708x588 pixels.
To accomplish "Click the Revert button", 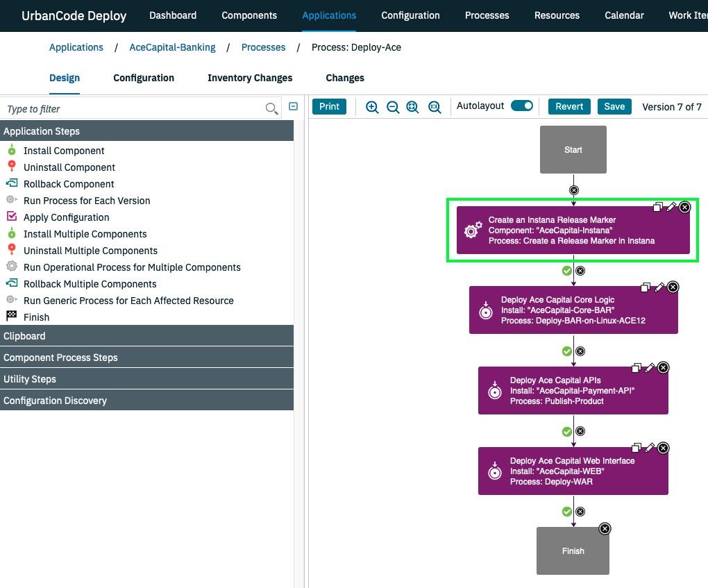I will [x=569, y=107].
